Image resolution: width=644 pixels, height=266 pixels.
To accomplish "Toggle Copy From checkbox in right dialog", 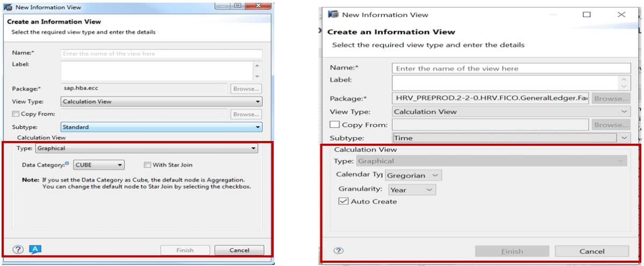I will [335, 124].
